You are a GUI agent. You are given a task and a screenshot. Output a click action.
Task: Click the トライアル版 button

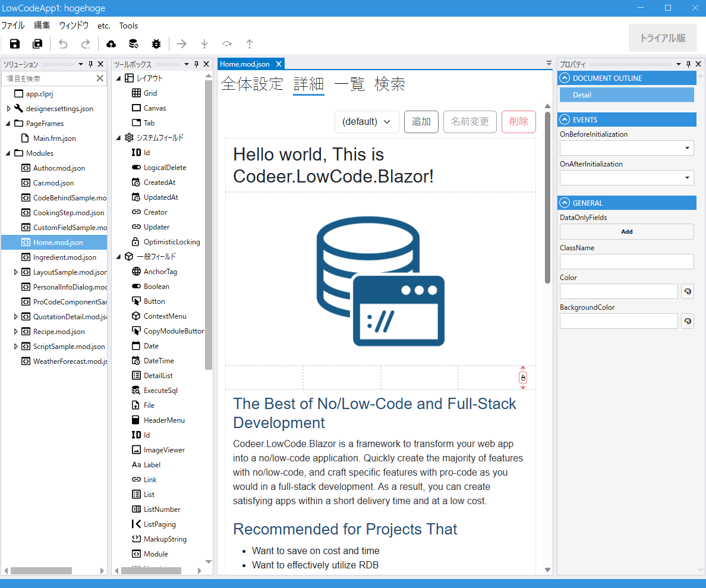click(663, 38)
